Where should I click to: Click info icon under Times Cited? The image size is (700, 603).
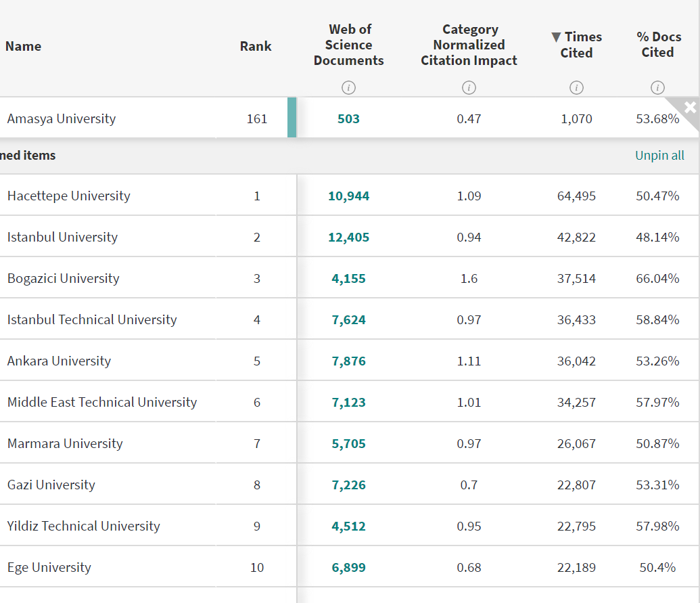(x=576, y=87)
